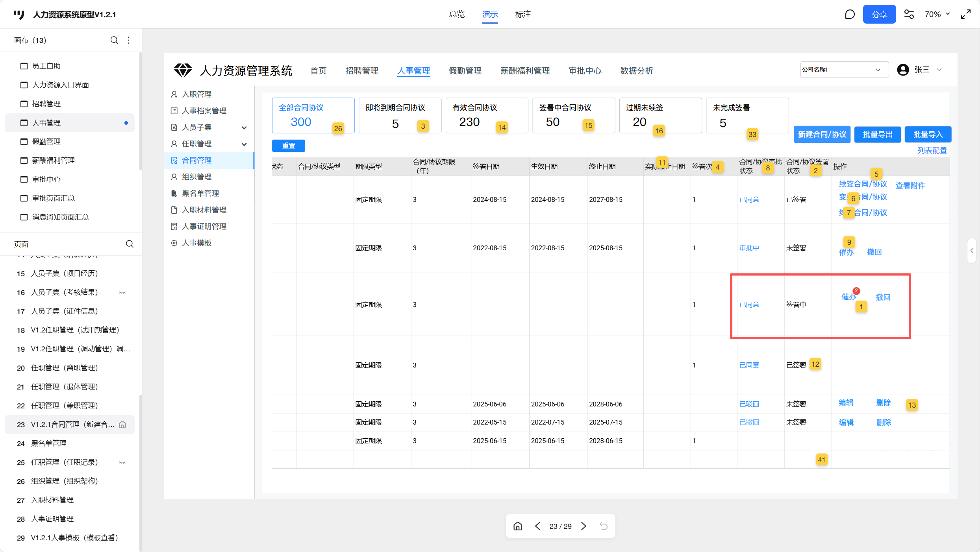Click the home icon in page navigator
The width and height of the screenshot is (980, 552).
(x=518, y=526)
